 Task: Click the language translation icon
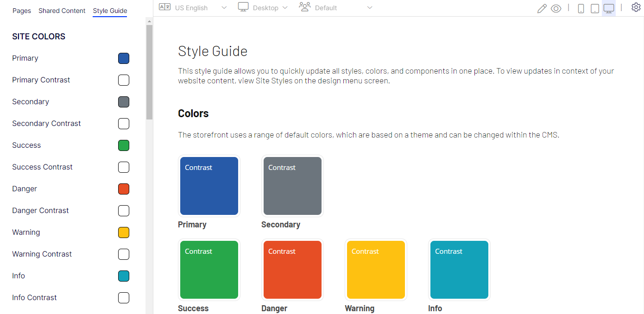coord(164,7)
